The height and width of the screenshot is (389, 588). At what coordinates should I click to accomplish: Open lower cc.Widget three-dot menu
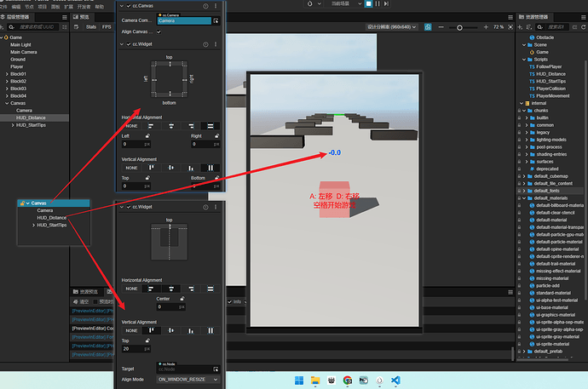point(216,207)
